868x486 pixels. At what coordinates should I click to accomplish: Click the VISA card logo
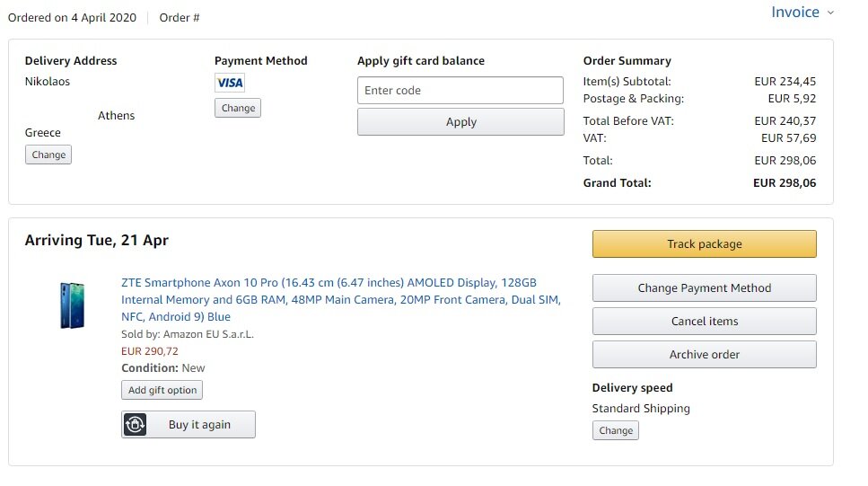(x=230, y=83)
